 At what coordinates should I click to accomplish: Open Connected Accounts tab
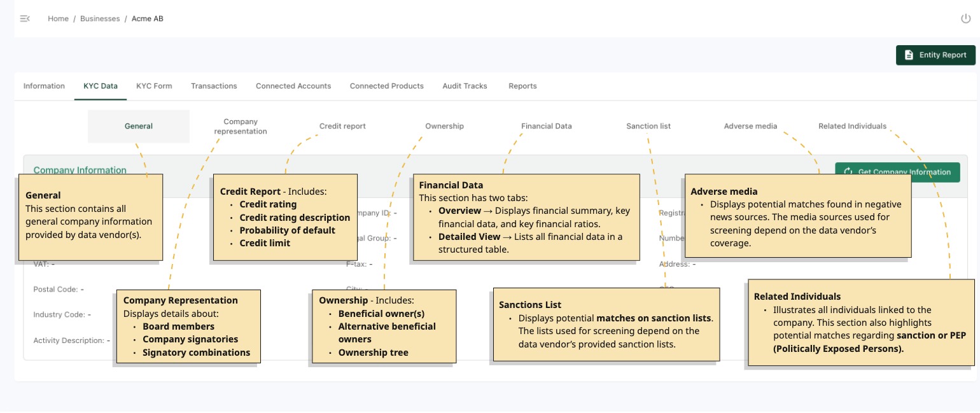[293, 86]
